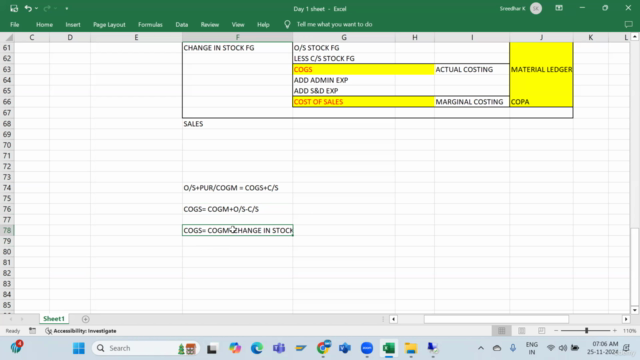The width and height of the screenshot is (640, 360).
Task: Select the ACTUAL COSTING cell
Action: coord(472,69)
